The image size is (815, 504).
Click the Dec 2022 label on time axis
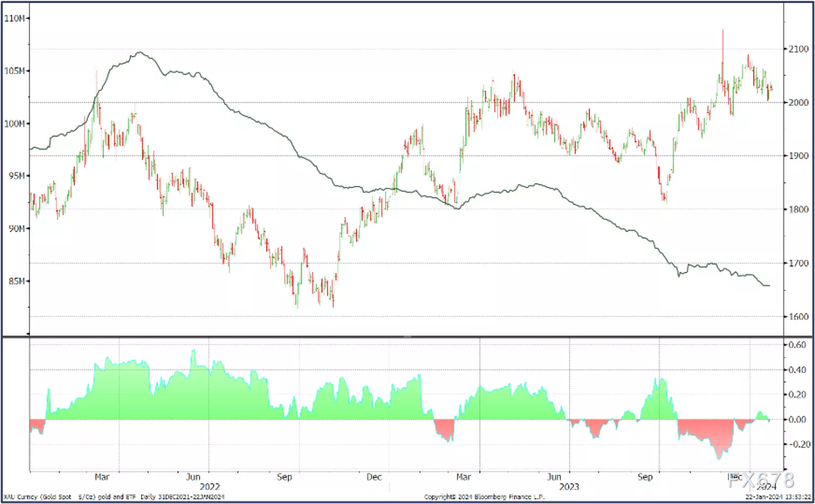[374, 478]
